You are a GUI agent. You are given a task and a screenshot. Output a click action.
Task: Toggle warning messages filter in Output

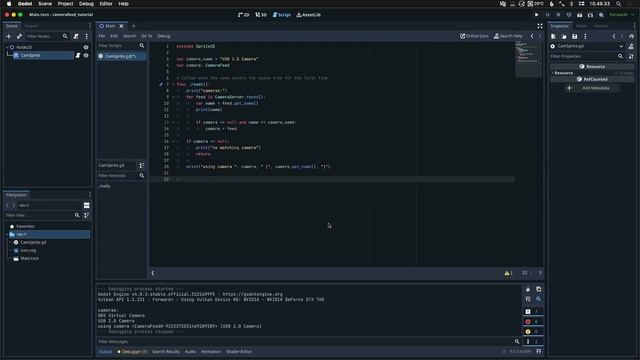click(532, 331)
